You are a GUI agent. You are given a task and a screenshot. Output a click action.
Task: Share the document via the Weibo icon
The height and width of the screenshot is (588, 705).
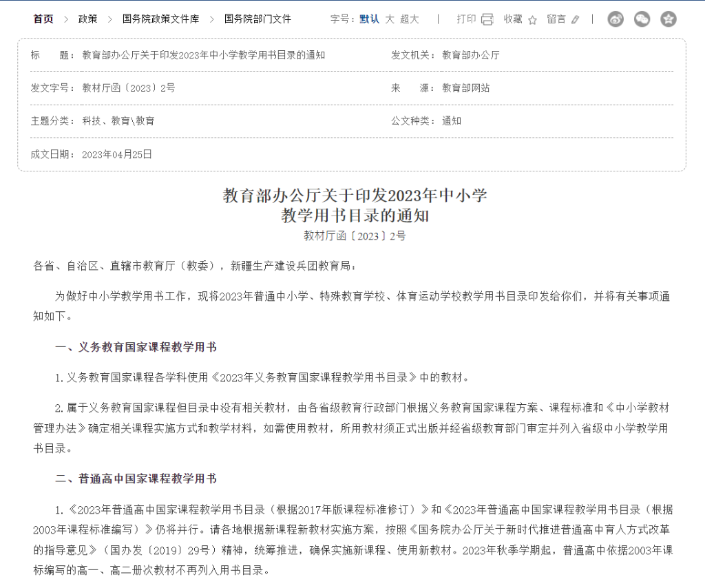[615, 19]
